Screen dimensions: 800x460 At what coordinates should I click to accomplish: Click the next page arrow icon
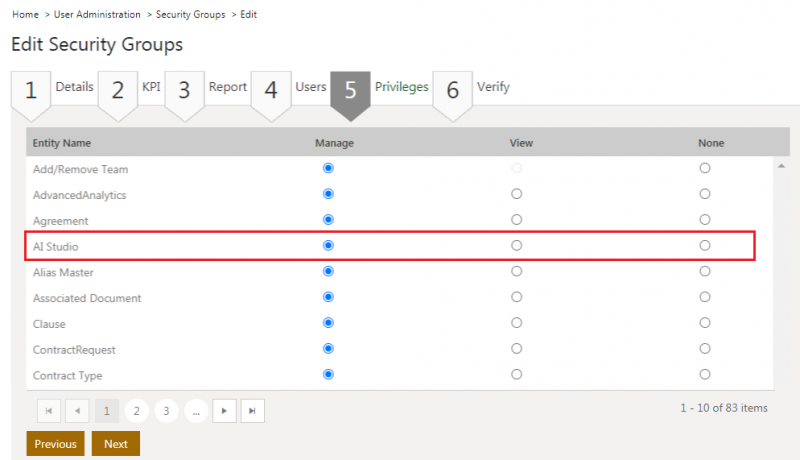[225, 410]
